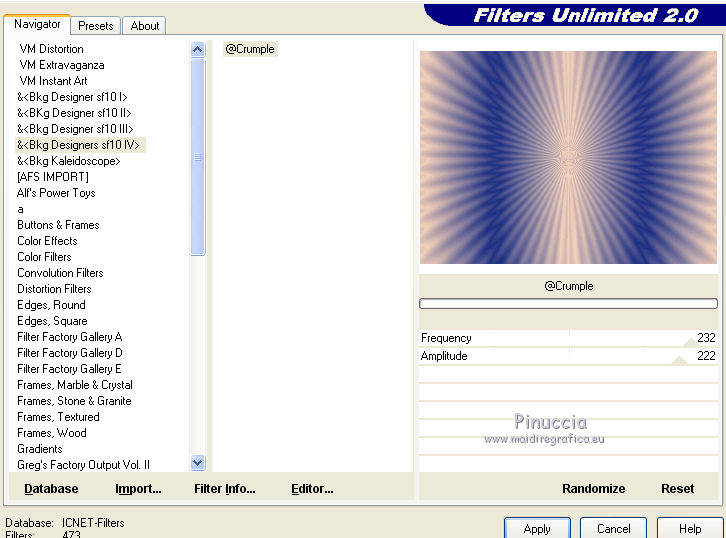Select VM Extravaganza category

(62, 65)
